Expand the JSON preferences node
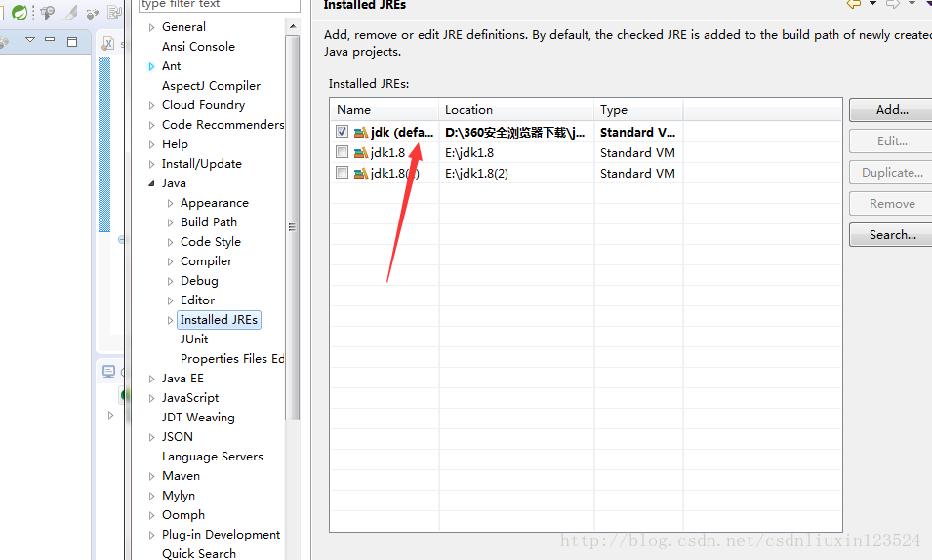Viewport: 932px width, 560px height. click(x=151, y=437)
